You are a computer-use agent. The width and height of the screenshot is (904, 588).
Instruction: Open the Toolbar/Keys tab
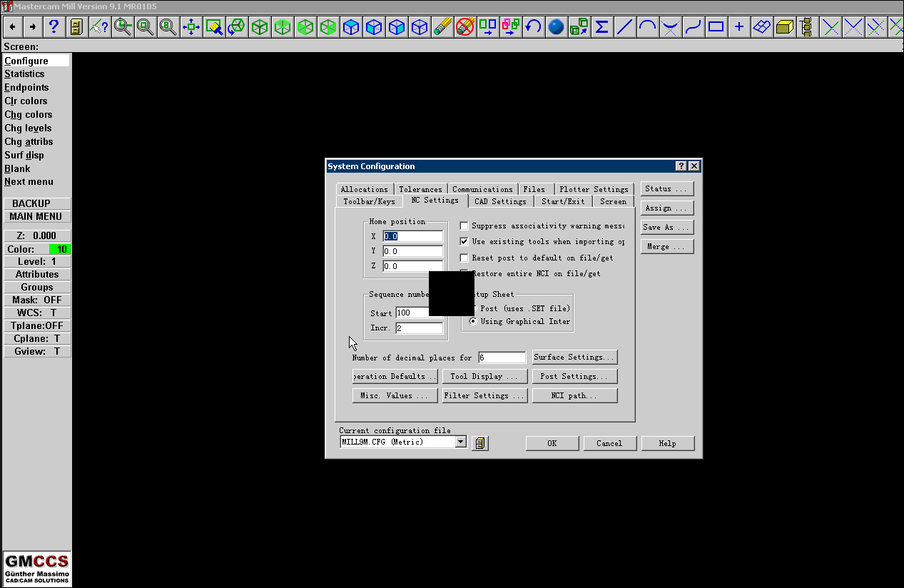point(369,201)
